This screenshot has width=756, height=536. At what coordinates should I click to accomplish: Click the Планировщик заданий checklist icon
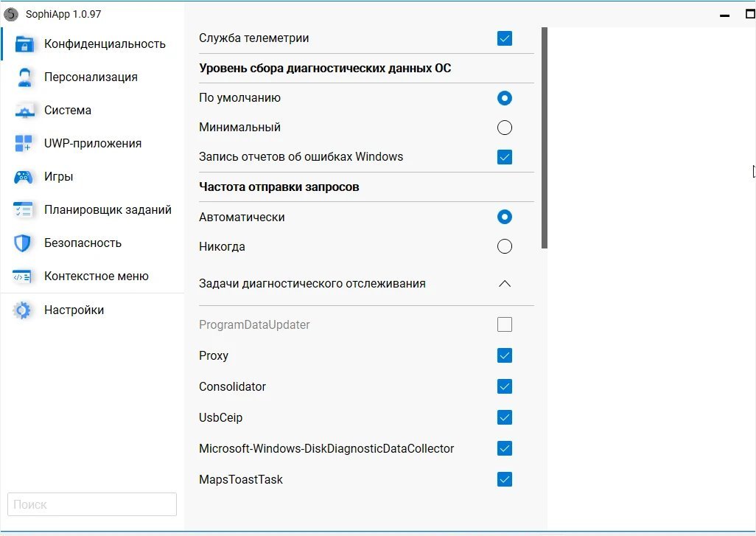coord(24,210)
